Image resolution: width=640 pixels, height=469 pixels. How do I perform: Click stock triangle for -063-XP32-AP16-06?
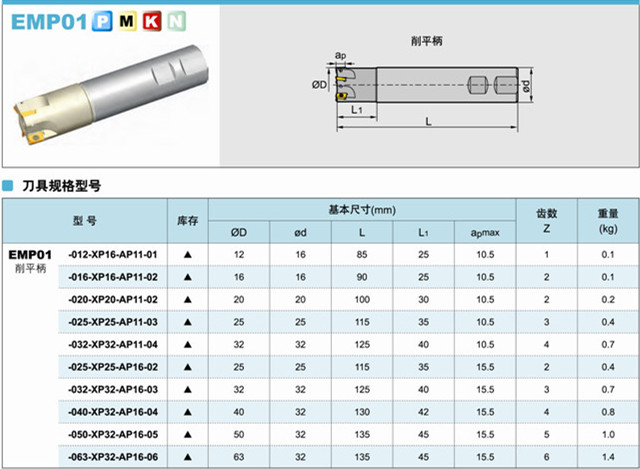(187, 457)
